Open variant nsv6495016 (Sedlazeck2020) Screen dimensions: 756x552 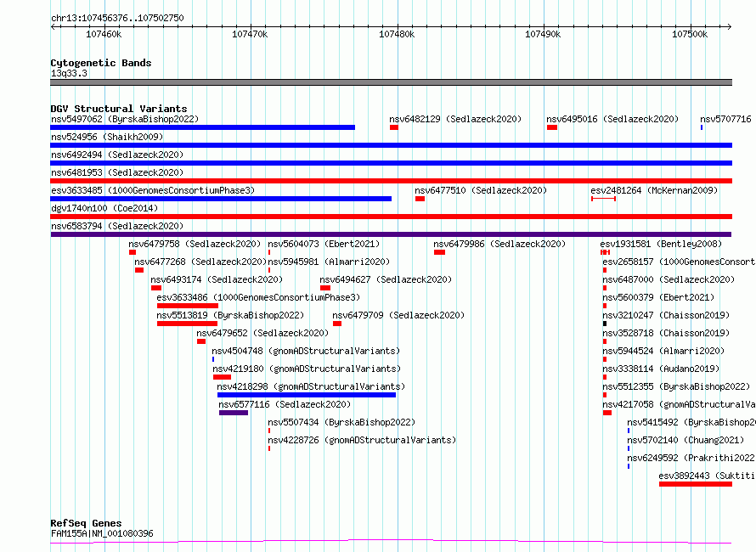[x=612, y=119]
